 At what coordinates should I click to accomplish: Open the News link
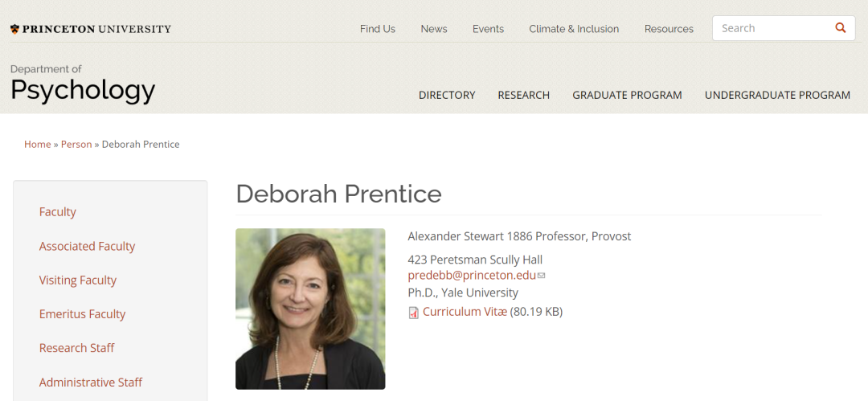[x=434, y=29]
